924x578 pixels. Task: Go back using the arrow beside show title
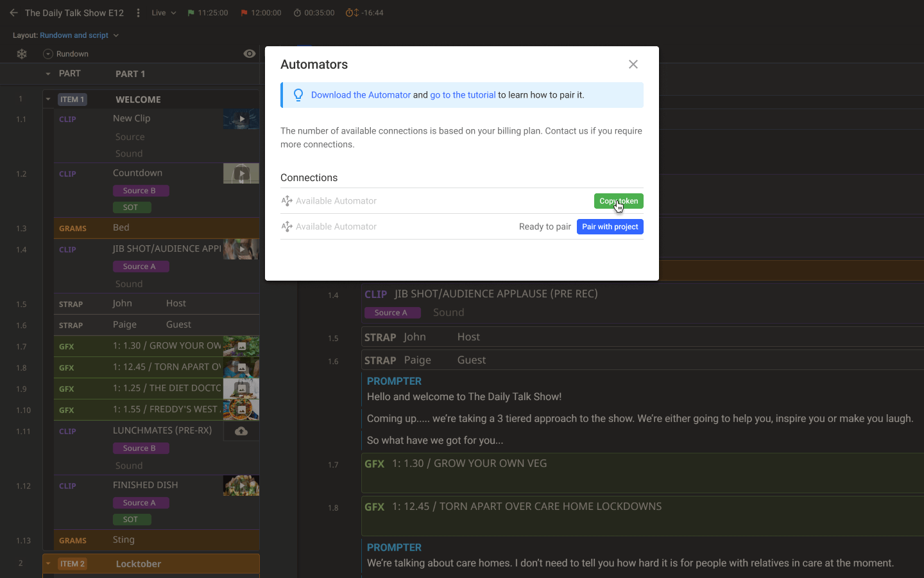pos(13,13)
